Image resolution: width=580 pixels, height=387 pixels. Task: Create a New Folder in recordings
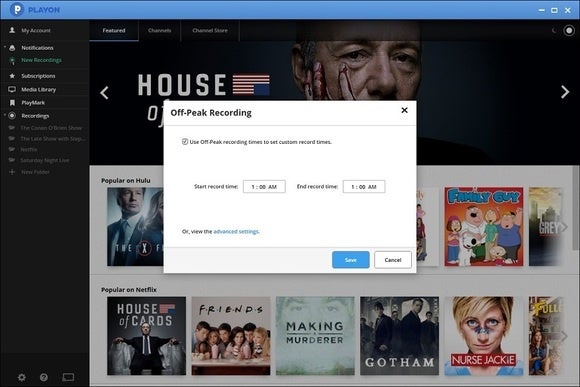35,172
